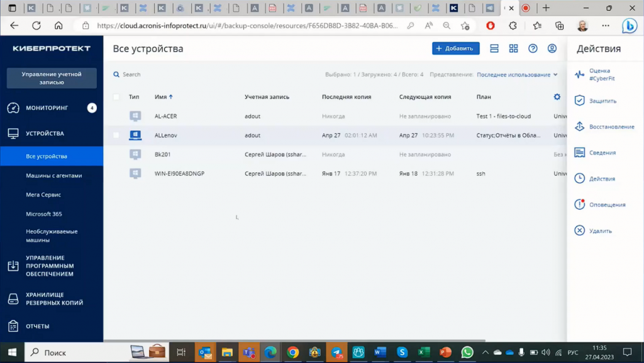
Task: Reload the current page
Action: click(36, 25)
